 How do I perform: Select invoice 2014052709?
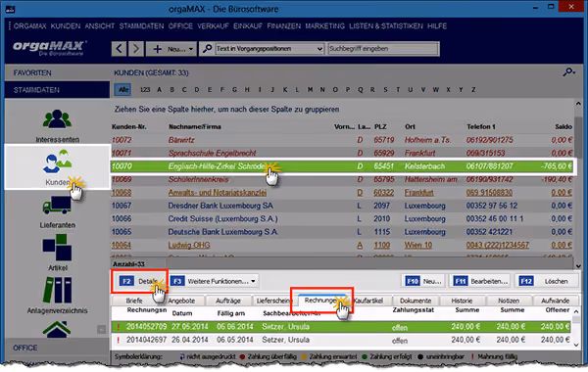click(x=341, y=327)
